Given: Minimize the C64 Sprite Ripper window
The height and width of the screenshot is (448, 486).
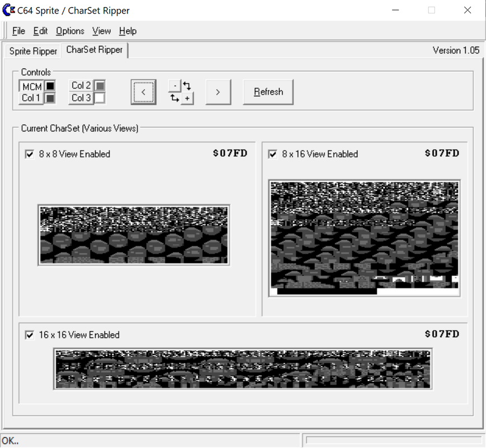Looking at the screenshot, I should [x=395, y=10].
